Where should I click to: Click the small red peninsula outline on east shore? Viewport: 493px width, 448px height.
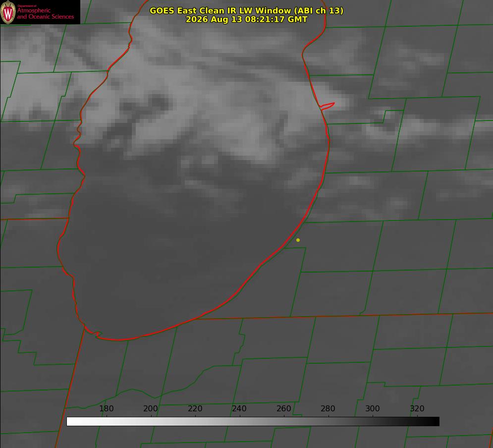(x=327, y=106)
